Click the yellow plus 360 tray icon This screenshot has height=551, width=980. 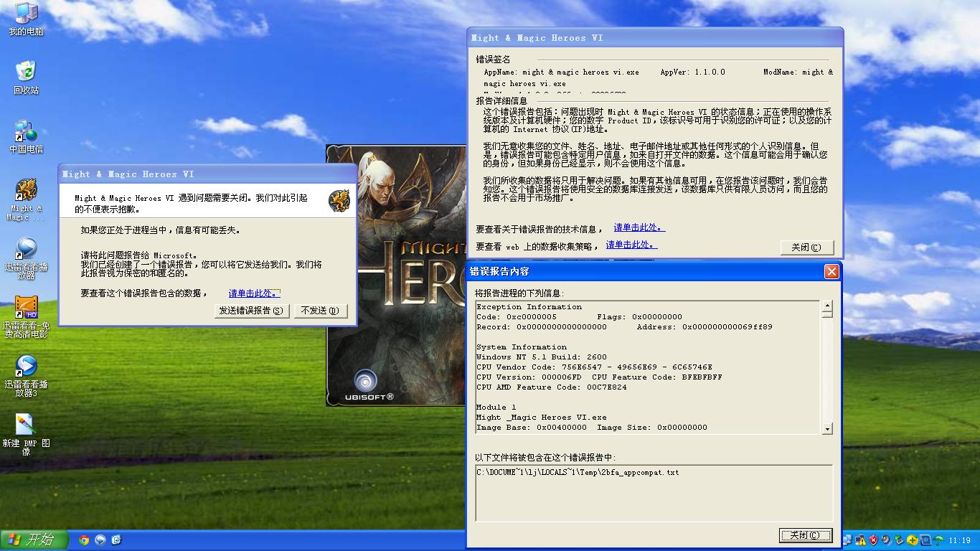click(x=913, y=540)
